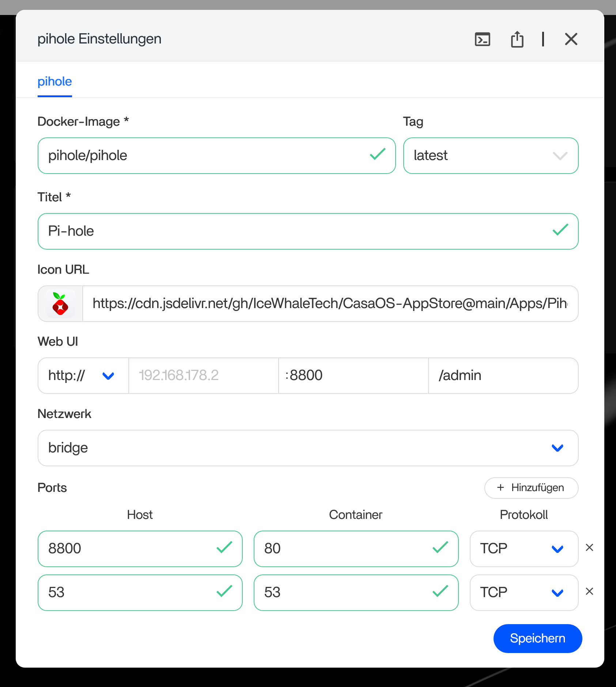Open the terminal and logs icon
This screenshot has height=687, width=616.
point(482,39)
